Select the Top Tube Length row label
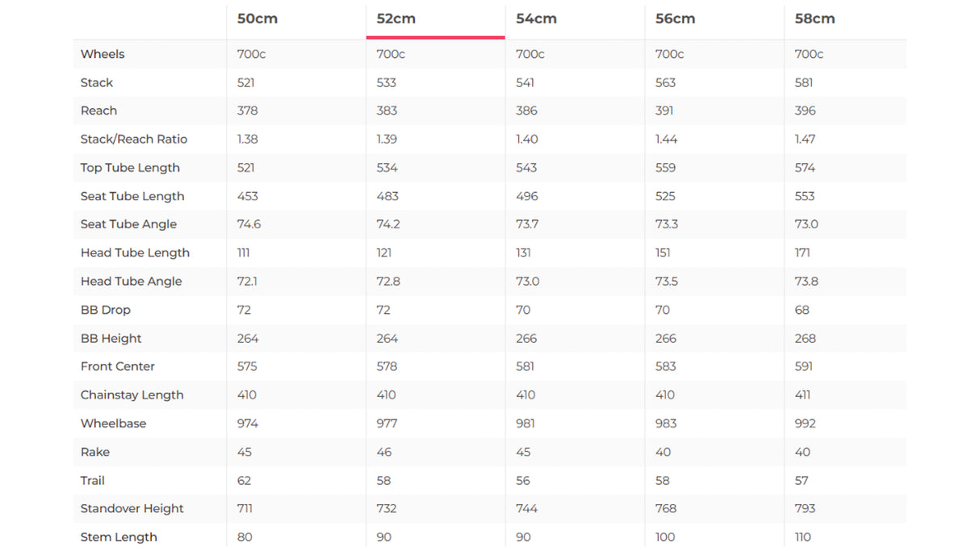 pos(130,168)
